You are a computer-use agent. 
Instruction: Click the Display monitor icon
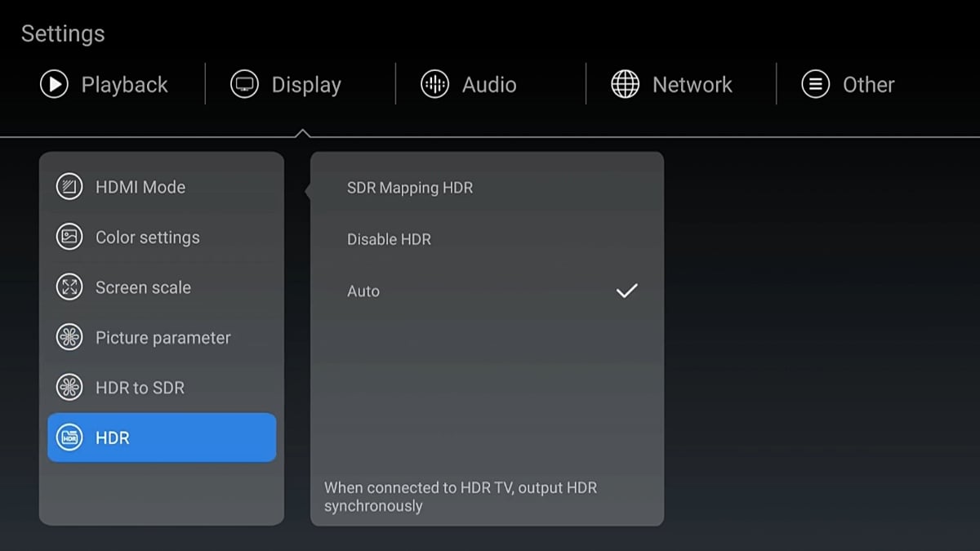[x=244, y=84]
